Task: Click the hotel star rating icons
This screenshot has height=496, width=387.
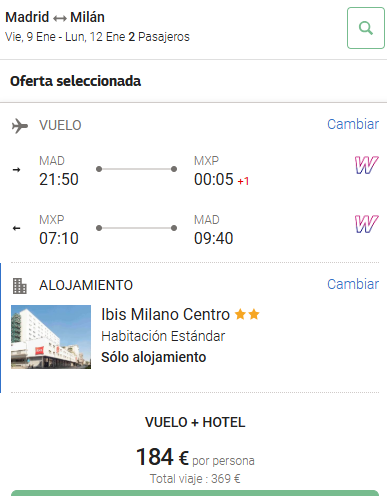Action: [247, 314]
